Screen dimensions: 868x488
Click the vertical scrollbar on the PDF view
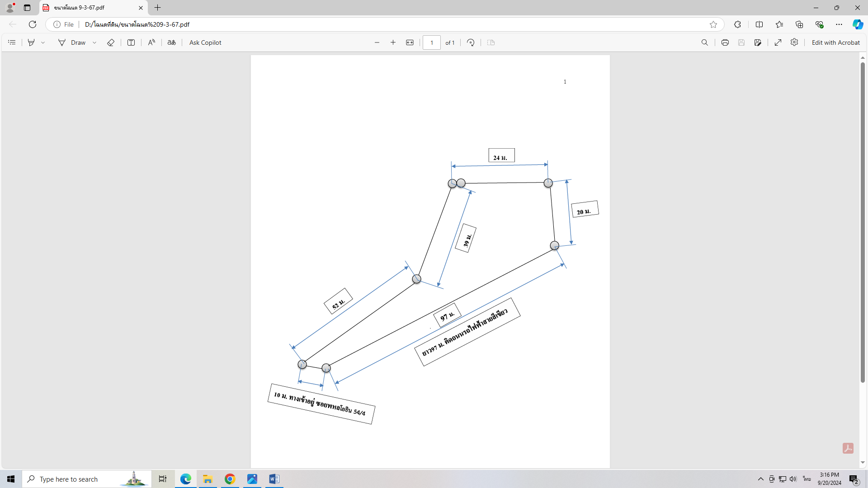[x=863, y=222]
